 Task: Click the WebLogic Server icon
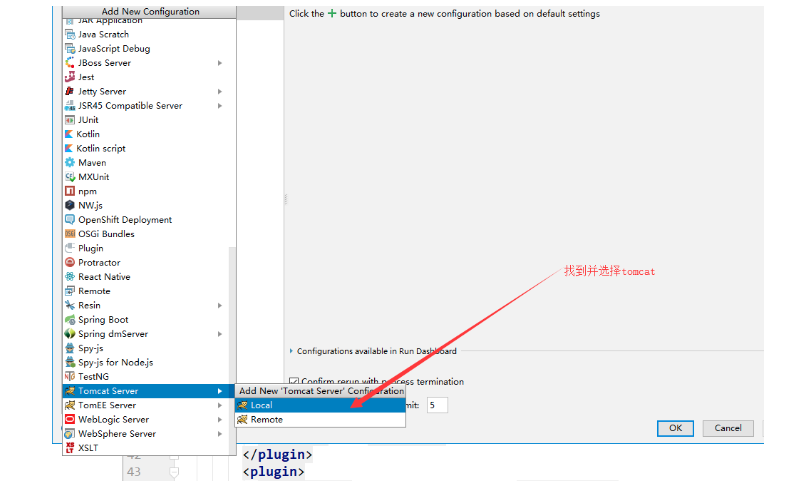70,419
